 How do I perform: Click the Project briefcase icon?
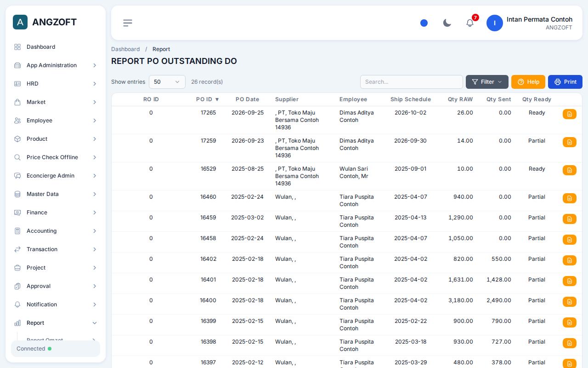[x=17, y=268]
